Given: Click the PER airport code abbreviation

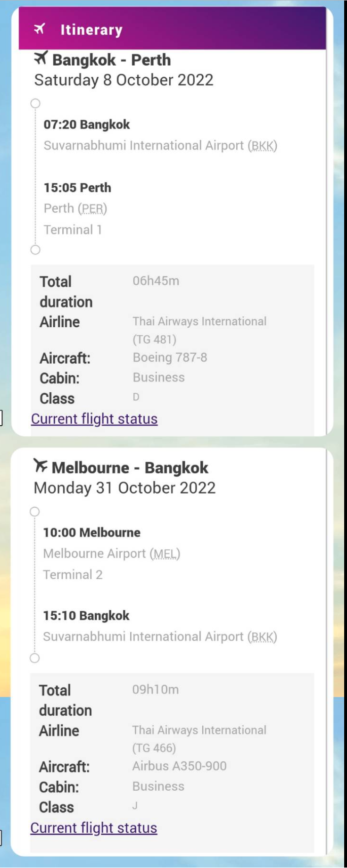Looking at the screenshot, I should (92, 208).
